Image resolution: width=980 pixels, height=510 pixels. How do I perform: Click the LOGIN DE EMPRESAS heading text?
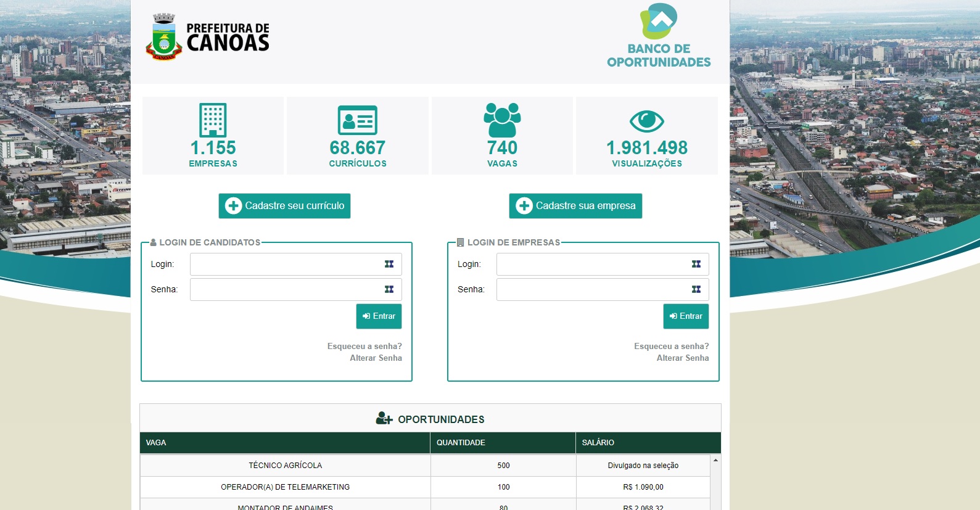[x=514, y=242]
